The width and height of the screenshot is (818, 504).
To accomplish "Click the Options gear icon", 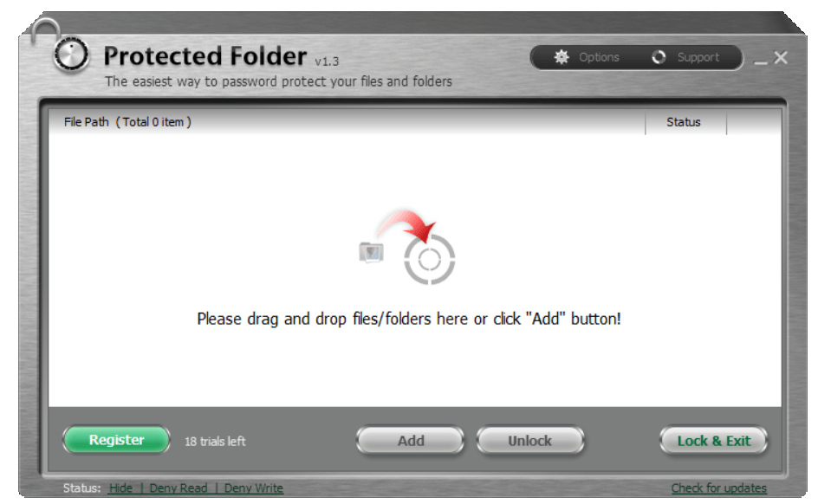I will [562, 57].
